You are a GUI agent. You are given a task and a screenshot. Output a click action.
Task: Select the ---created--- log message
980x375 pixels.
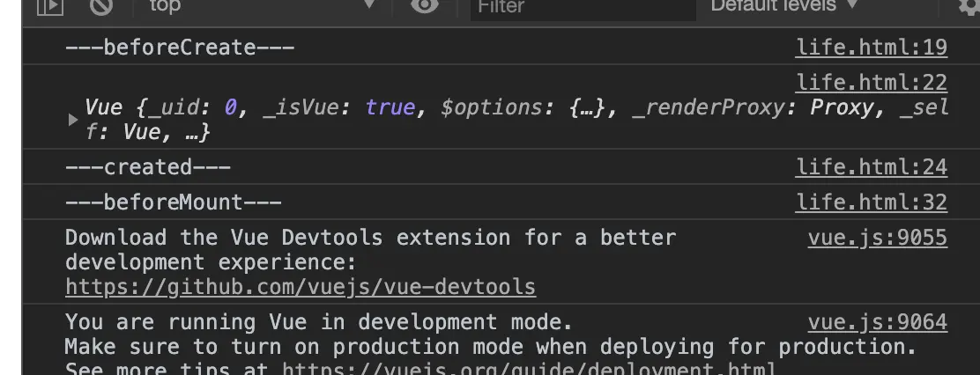coord(147,167)
